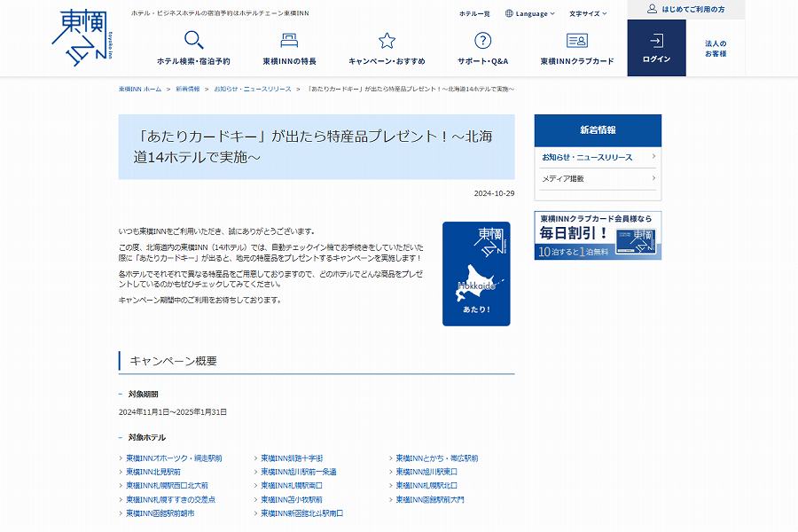Go to 東横INN ホーム breadcrumb
The height and width of the screenshot is (532, 798).
point(140,89)
